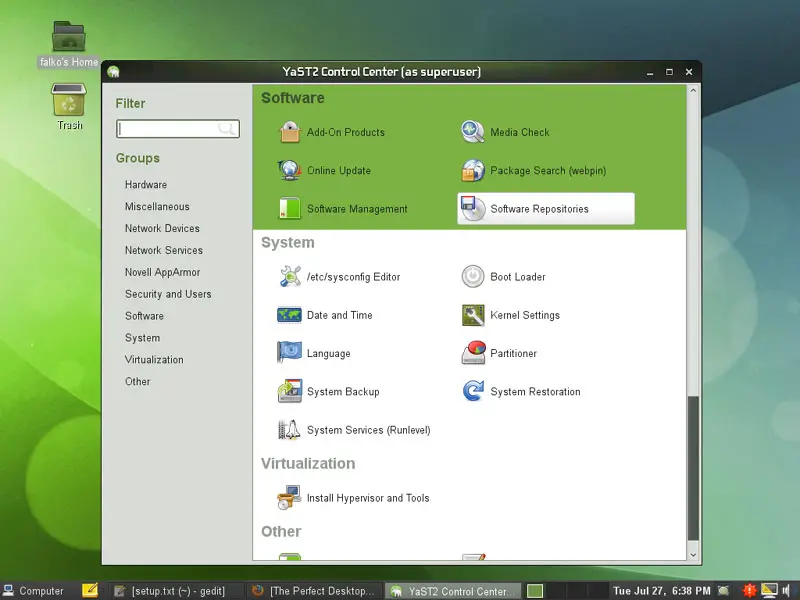Viewport: 800px width, 600px height.
Task: Open Kernel Settings icon
Action: pos(473,315)
